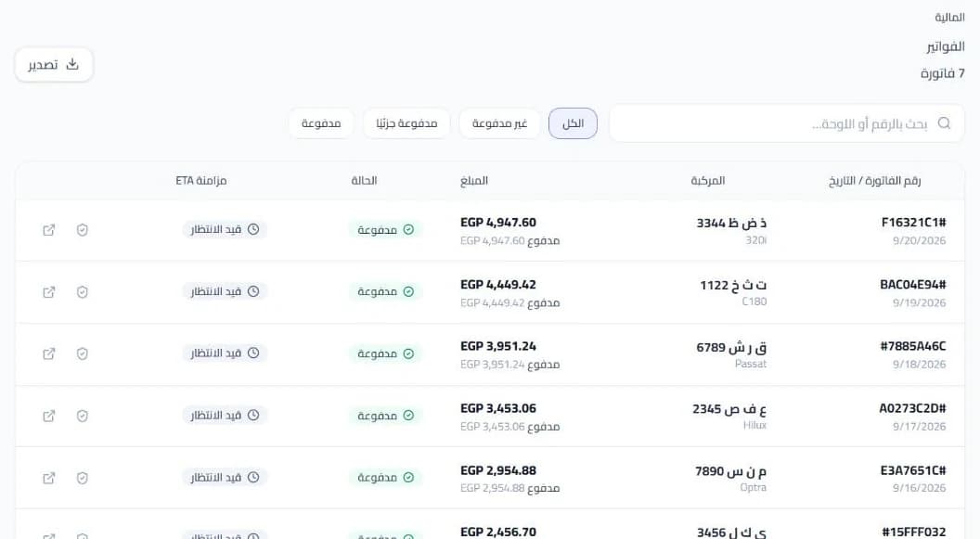Click amount EGP 2,954.88 in bold
Viewport: 980px width, 539px height.
[x=498, y=470]
